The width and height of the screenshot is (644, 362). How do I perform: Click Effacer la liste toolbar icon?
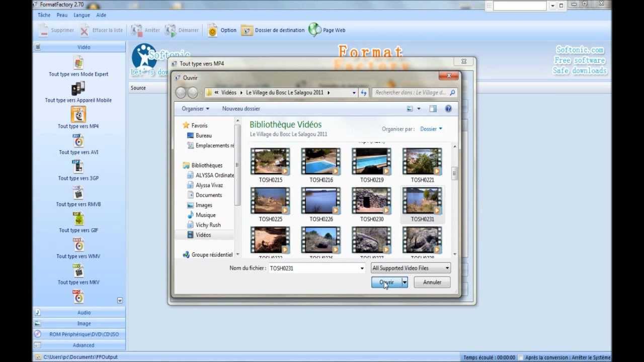point(85,30)
